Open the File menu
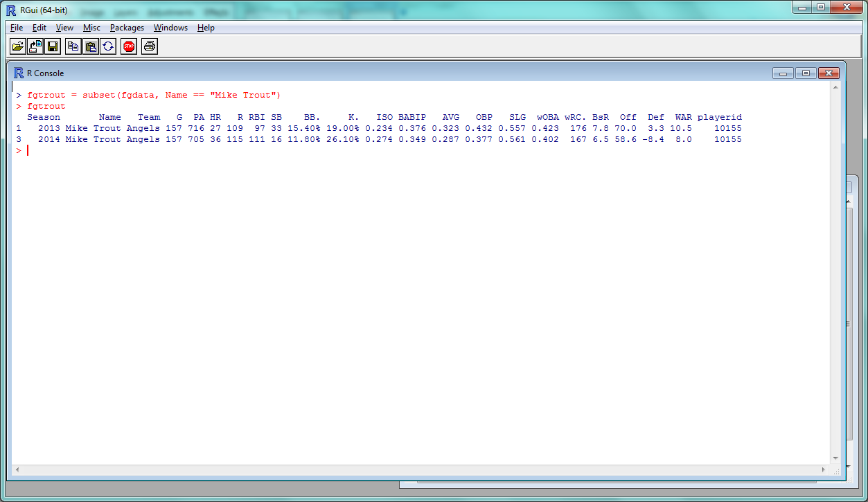 coord(17,28)
